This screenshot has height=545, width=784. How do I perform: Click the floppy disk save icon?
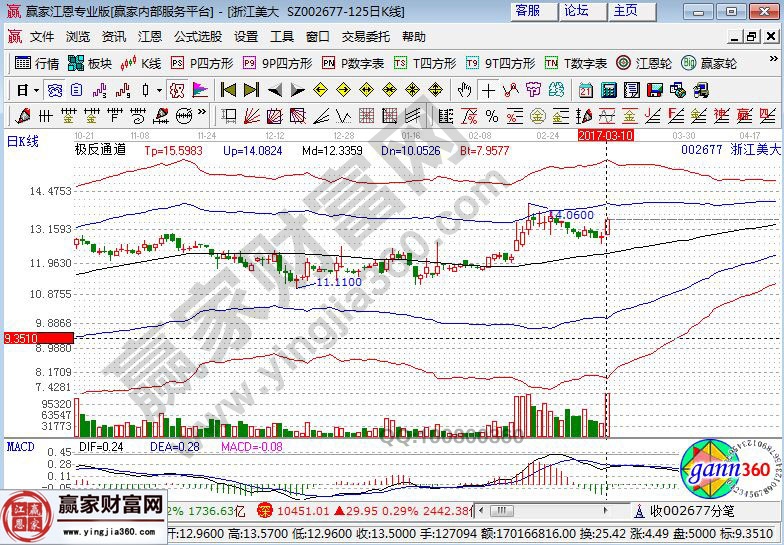click(x=654, y=90)
